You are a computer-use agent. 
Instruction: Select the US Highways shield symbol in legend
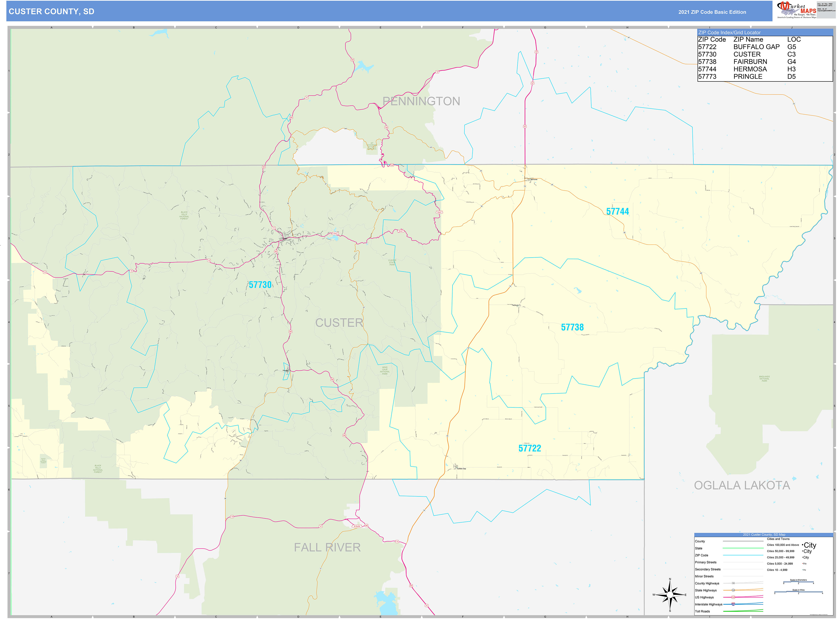[x=734, y=597]
